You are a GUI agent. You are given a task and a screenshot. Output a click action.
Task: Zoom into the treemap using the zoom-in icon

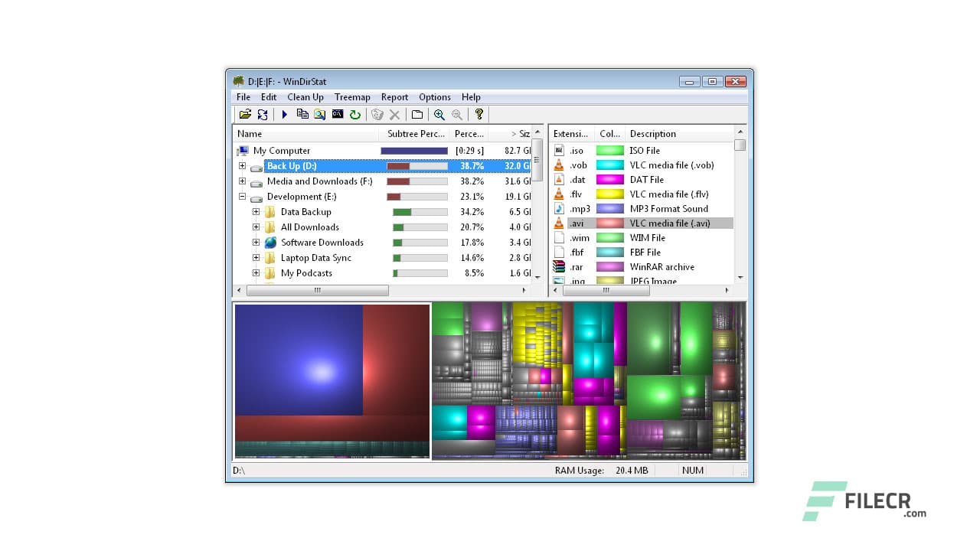pos(439,114)
